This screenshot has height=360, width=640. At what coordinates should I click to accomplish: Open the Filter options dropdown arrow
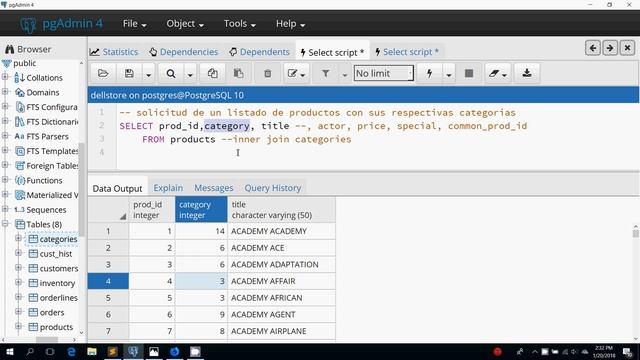[x=344, y=74]
